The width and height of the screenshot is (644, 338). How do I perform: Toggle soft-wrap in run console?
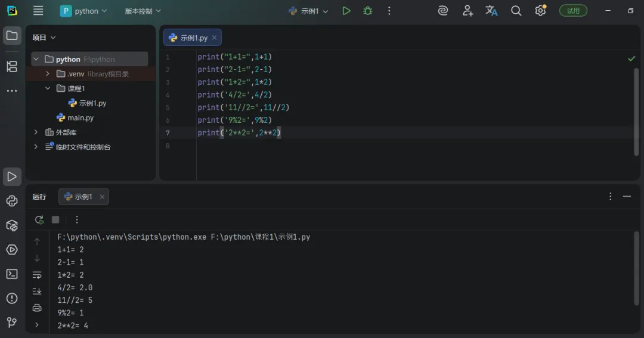37,275
